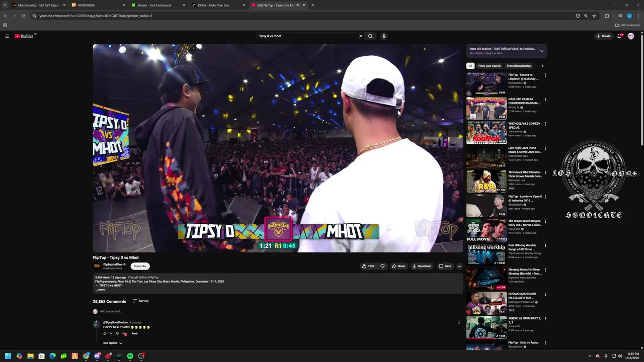Reload the current page

point(24,16)
